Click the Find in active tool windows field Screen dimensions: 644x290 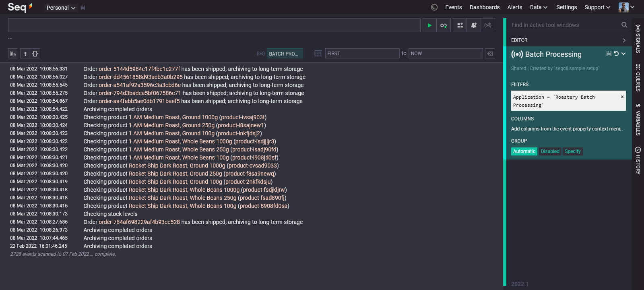click(x=563, y=25)
